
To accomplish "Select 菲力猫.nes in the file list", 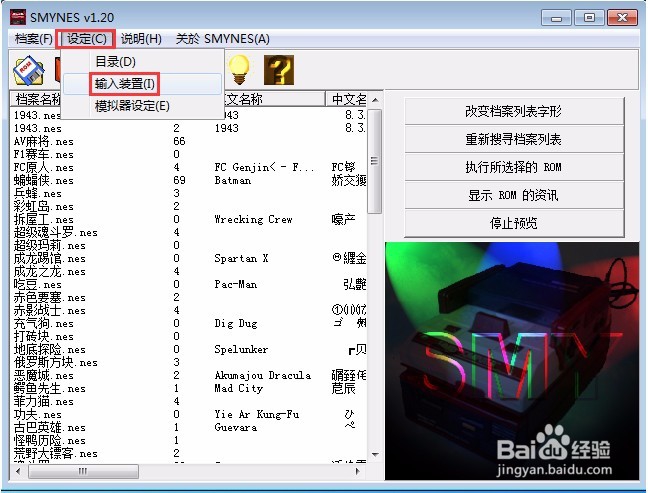I will 44,402.
